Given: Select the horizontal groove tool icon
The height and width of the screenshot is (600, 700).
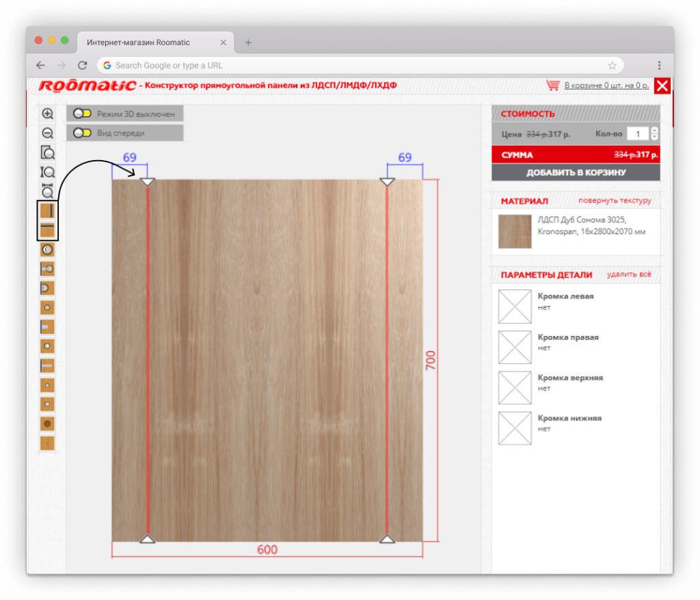Looking at the screenshot, I should (48, 229).
